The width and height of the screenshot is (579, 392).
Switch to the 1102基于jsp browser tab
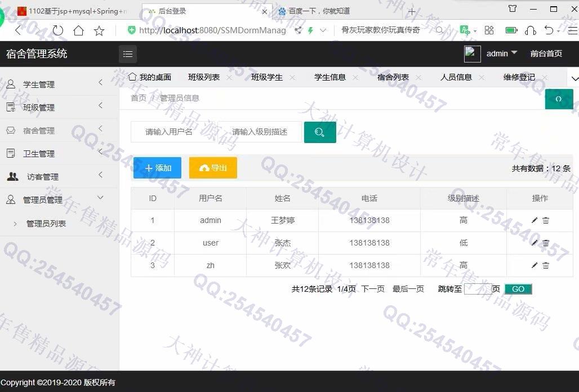[x=72, y=11]
